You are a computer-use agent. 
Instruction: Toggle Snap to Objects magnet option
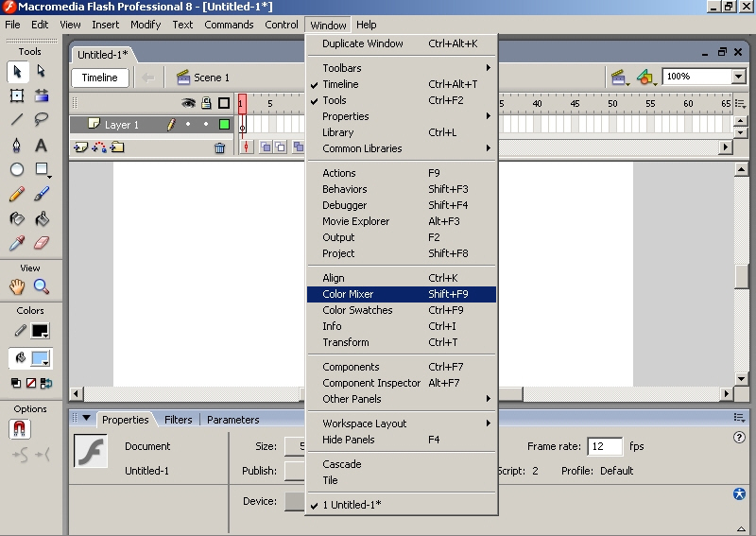[x=20, y=429]
